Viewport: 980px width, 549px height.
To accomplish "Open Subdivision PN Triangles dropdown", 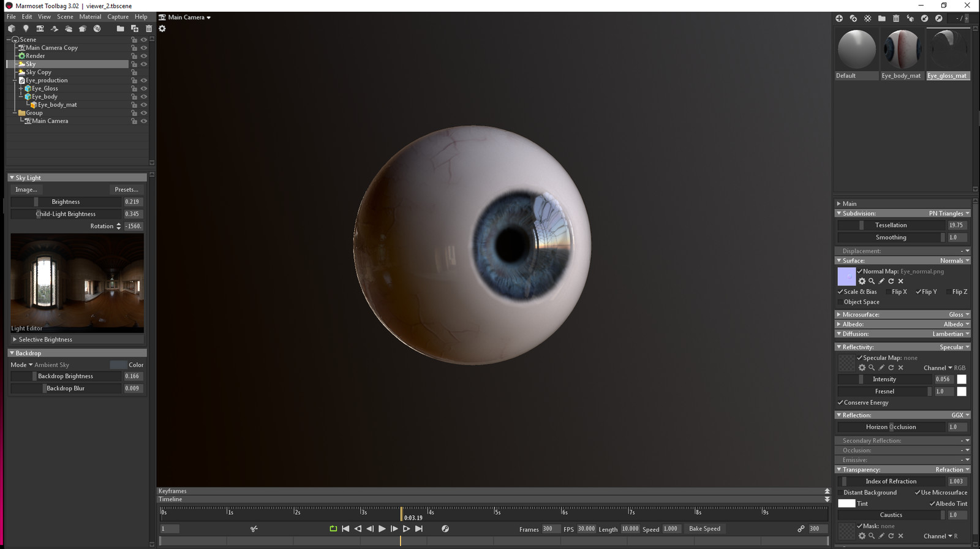I will [949, 213].
